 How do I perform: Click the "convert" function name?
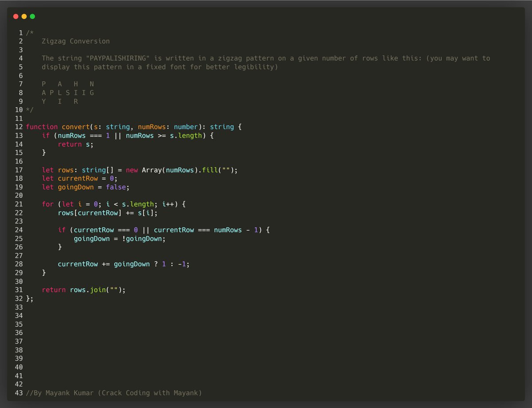[76, 127]
